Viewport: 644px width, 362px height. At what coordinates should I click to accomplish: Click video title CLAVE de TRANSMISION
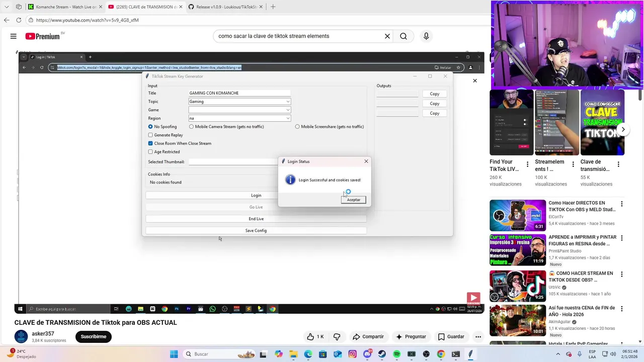tap(96, 323)
